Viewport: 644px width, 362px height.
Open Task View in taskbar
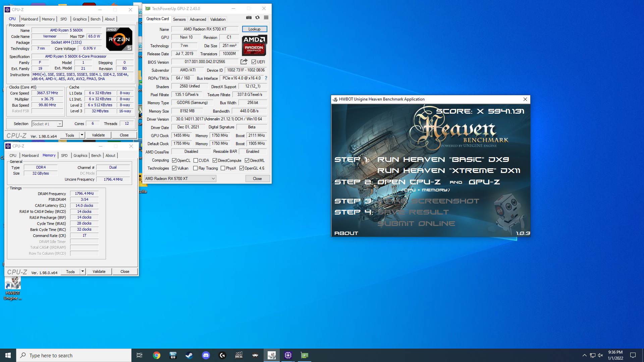(x=140, y=355)
